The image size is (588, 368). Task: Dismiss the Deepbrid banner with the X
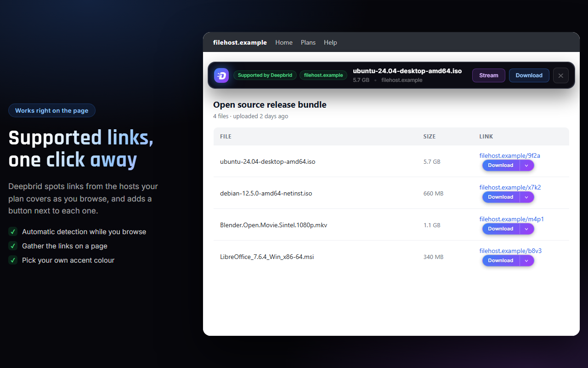[x=561, y=75]
